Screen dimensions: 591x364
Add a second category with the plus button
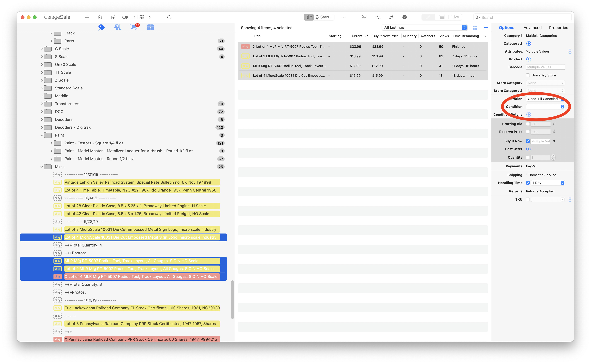pos(528,43)
